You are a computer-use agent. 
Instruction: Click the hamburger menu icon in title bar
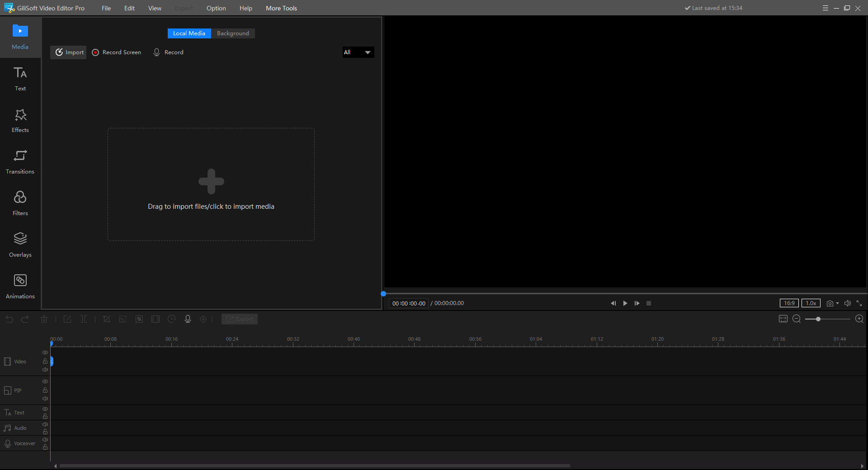point(826,8)
